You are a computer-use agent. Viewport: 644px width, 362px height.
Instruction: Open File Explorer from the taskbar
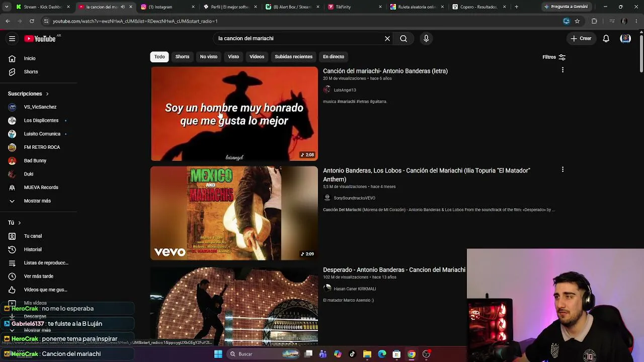point(367,354)
